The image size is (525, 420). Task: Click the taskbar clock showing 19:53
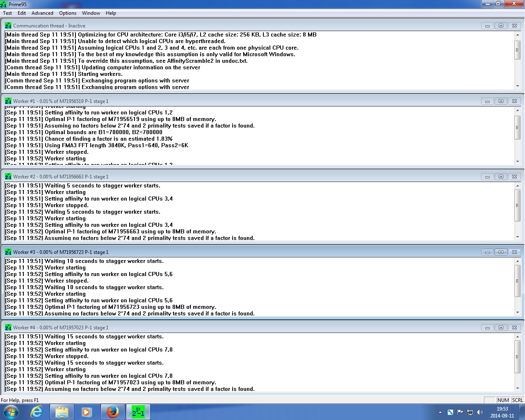(502, 412)
